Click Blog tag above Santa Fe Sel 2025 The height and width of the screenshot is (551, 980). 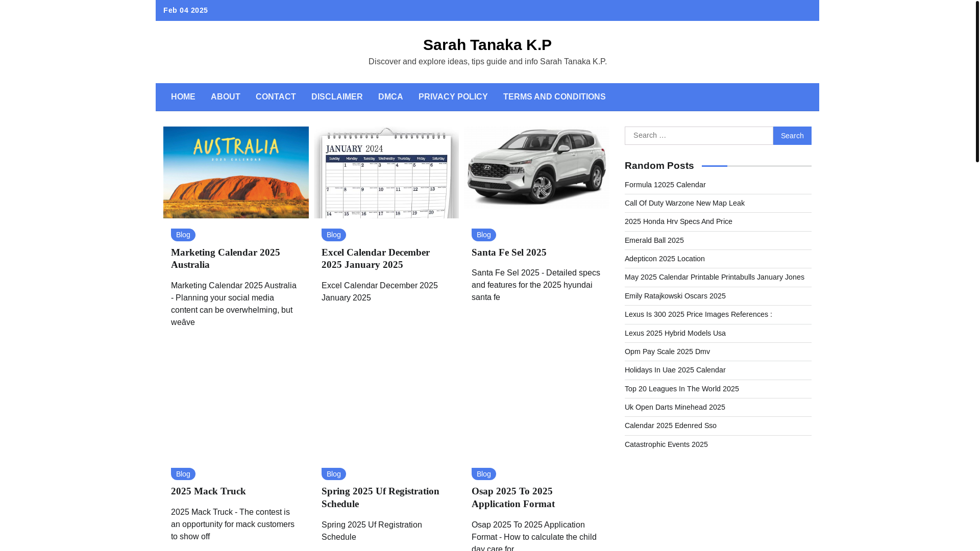coord(484,235)
